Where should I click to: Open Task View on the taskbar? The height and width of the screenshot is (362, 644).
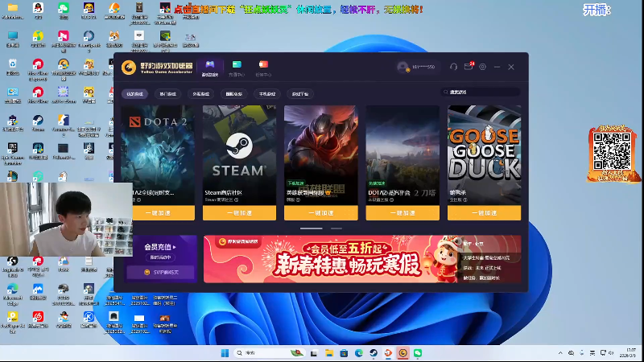click(314, 353)
